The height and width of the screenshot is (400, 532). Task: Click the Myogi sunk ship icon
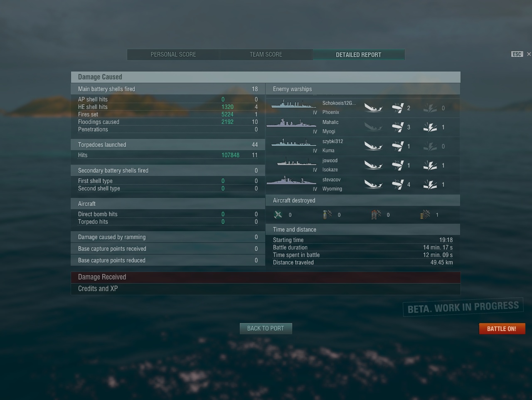pyautogui.click(x=373, y=127)
